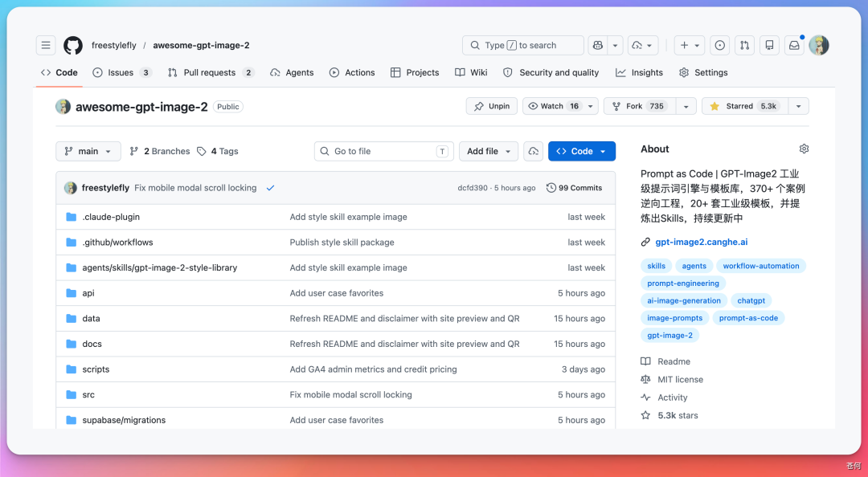The height and width of the screenshot is (477, 868).
Task: Open the 2 Branches link
Action: pyautogui.click(x=160, y=151)
